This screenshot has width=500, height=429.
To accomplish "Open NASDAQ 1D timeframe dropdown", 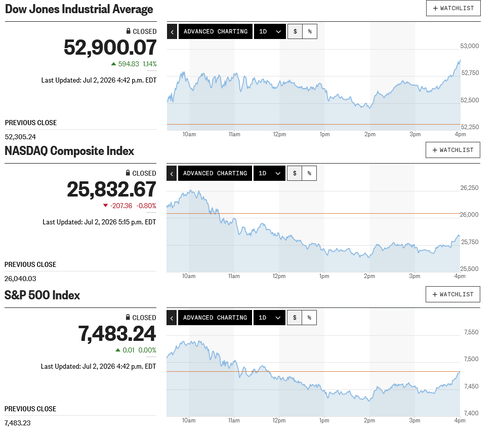I will tap(270, 173).
